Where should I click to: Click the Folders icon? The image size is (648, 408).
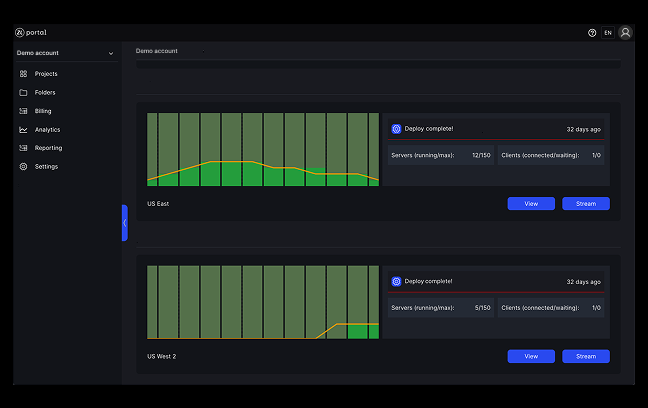23,93
